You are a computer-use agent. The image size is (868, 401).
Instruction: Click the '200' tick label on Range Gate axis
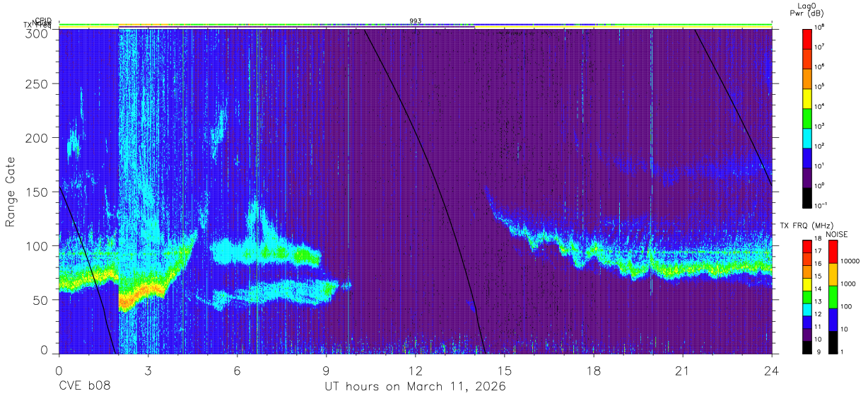[37, 138]
